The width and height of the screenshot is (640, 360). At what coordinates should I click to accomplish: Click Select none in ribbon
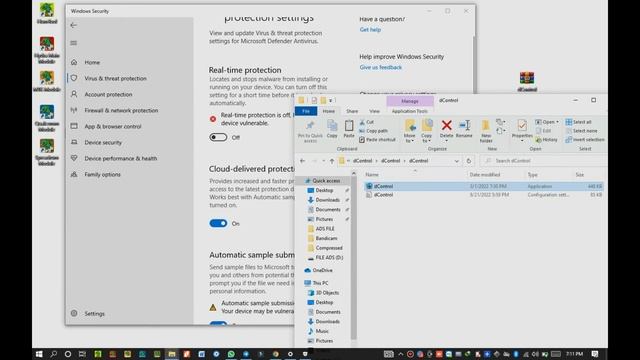point(582,131)
